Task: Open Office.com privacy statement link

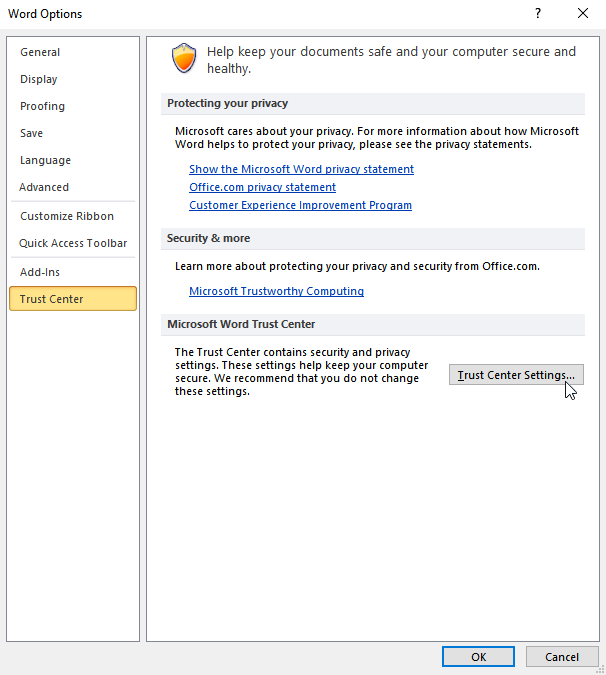Action: pos(263,187)
